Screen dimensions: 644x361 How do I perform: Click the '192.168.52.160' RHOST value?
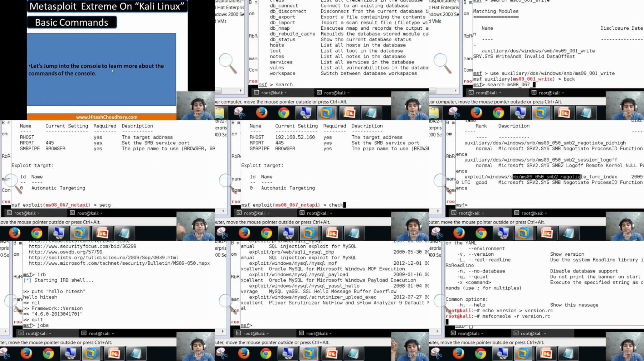(295, 137)
